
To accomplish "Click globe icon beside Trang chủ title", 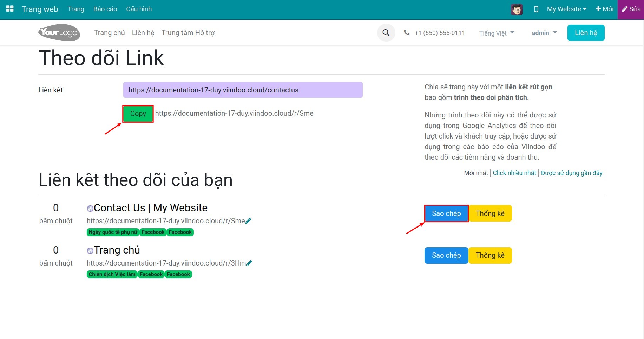I will pyautogui.click(x=90, y=250).
